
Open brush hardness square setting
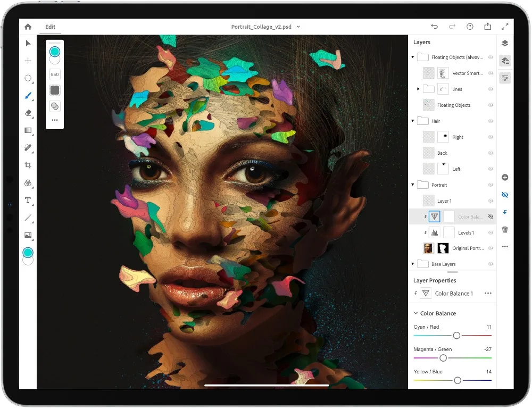point(55,90)
